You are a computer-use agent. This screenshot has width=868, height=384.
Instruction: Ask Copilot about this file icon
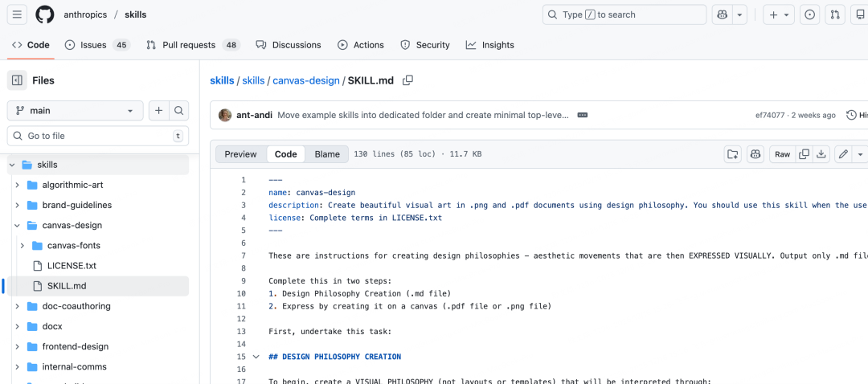755,154
